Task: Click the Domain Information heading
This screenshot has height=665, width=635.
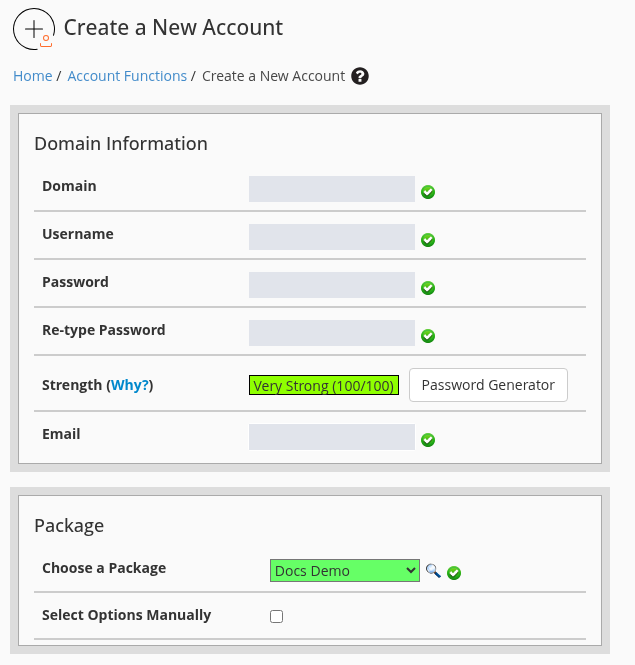Action: [121, 143]
